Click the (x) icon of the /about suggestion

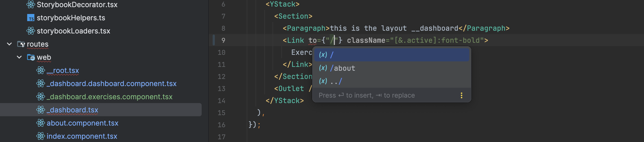pos(323,68)
